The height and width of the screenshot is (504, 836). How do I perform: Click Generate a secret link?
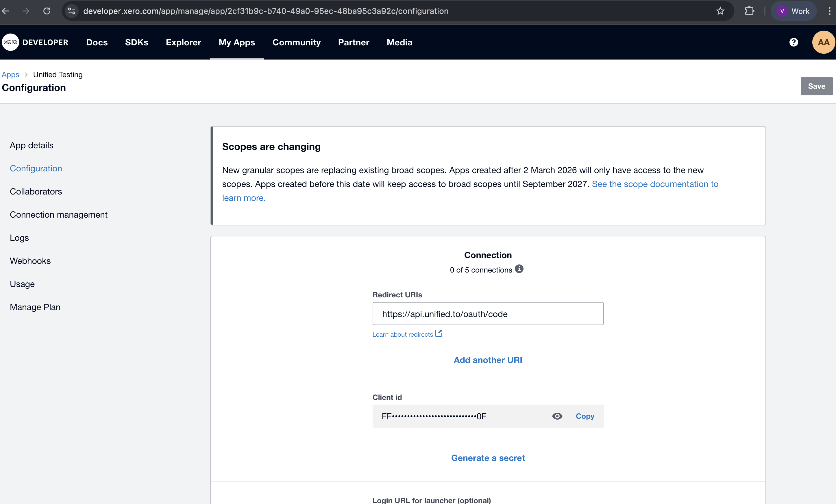[x=488, y=458]
